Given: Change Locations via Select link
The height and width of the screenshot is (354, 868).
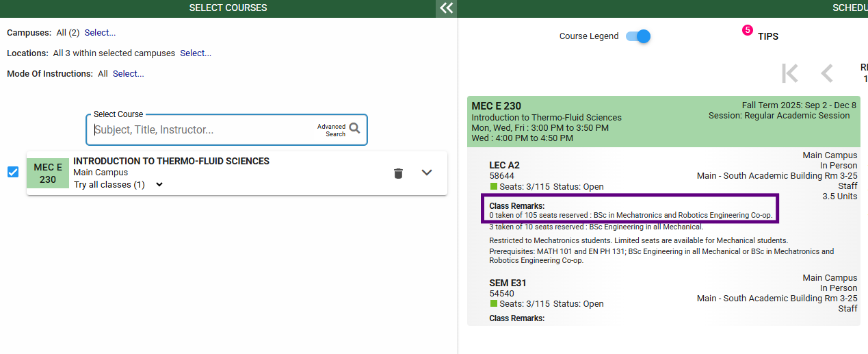Looking at the screenshot, I should click(196, 53).
